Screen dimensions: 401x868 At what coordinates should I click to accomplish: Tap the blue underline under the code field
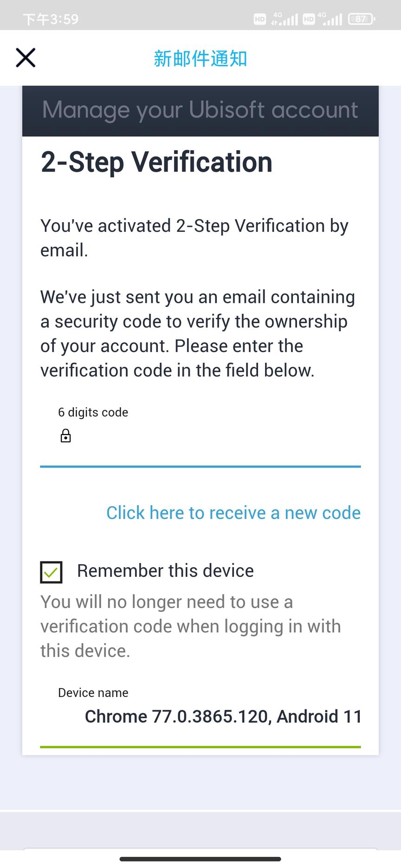pyautogui.click(x=200, y=466)
